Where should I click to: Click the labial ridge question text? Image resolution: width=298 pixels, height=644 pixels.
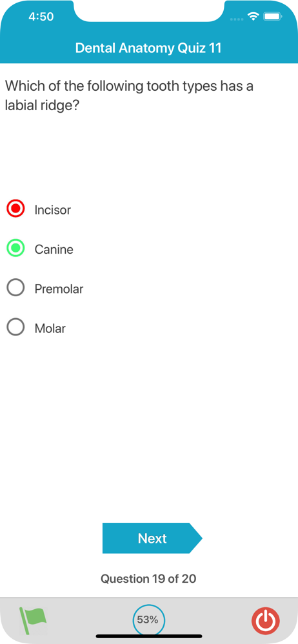[129, 96]
